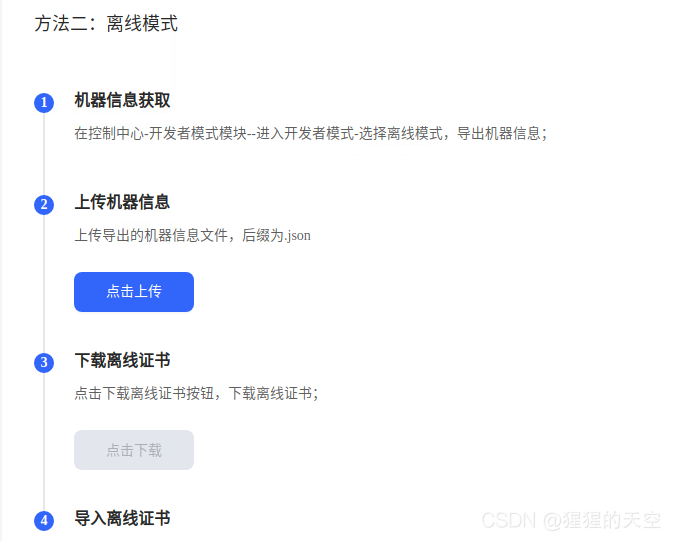Image resolution: width=676 pixels, height=541 pixels.
Task: Click the .json suffix upload description
Action: pos(192,235)
